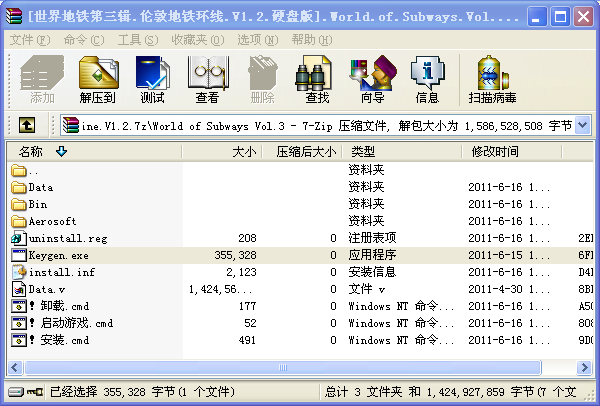This screenshot has height=406, width=600.
Task: Close the WinRAR window
Action: [x=584, y=16]
